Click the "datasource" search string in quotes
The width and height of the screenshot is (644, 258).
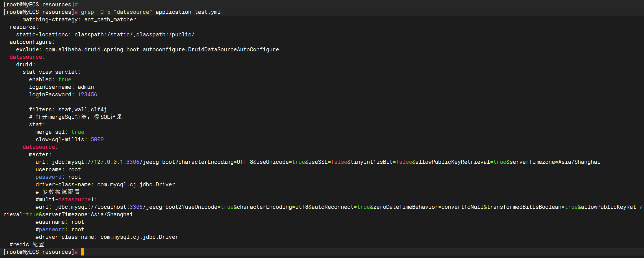pos(133,12)
